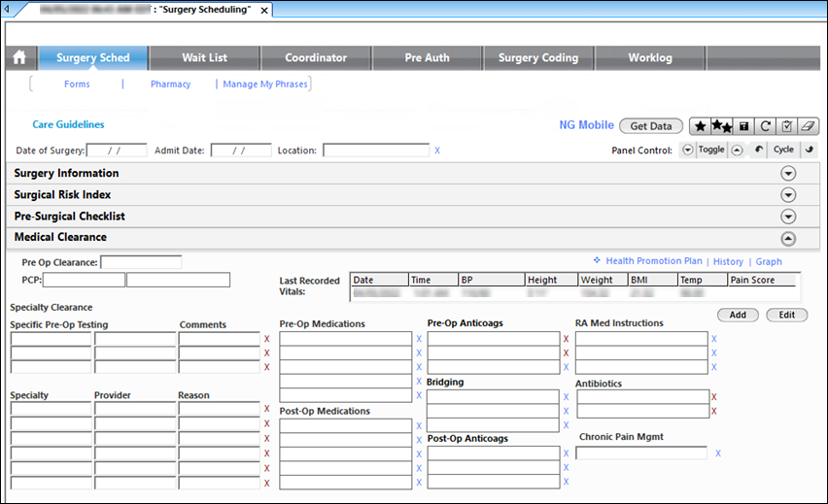Viewport: 828px width, 504px height.
Task: Clear first Pre-Op Medications row X
Action: 419,339
